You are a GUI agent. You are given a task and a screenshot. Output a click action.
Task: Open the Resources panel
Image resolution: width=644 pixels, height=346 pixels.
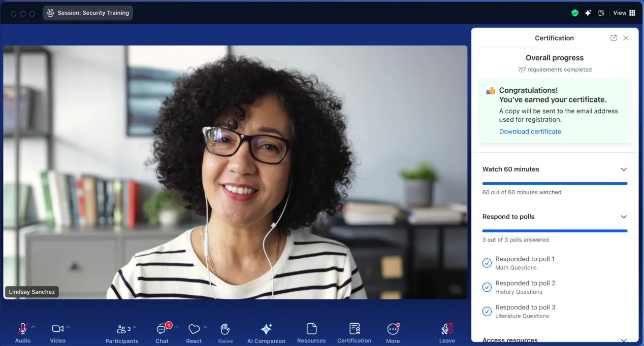311,332
